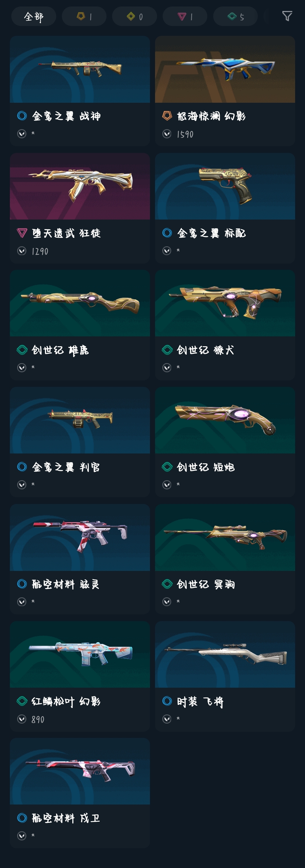Filter by orange pentagon tier showing 1
The image size is (305, 868).
[x=84, y=16]
